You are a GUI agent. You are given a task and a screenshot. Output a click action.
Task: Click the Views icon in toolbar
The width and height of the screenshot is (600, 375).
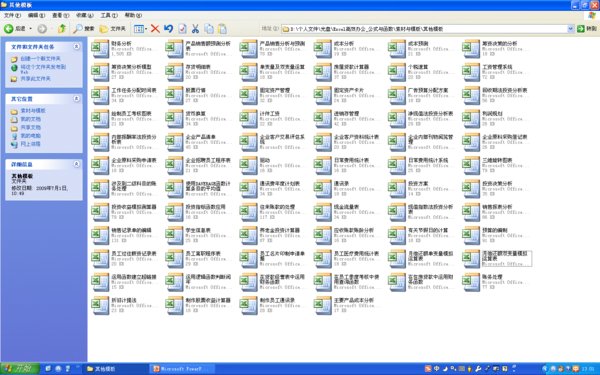tap(139, 29)
